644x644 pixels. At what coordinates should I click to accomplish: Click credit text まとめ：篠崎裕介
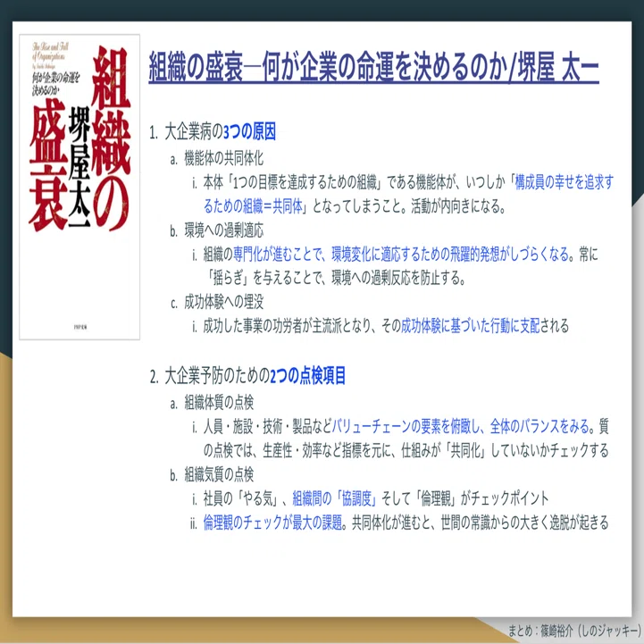pos(540,631)
